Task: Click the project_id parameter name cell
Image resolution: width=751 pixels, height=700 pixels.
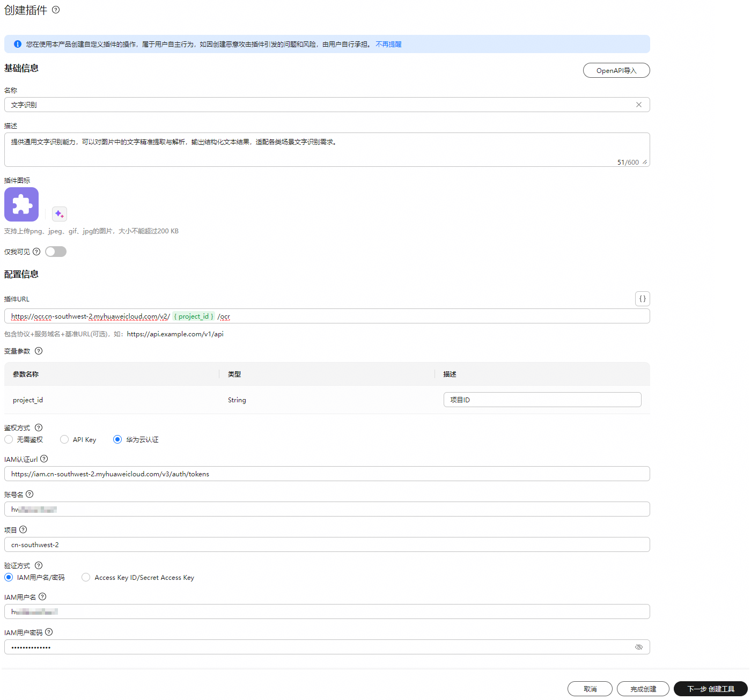Action: click(x=28, y=400)
